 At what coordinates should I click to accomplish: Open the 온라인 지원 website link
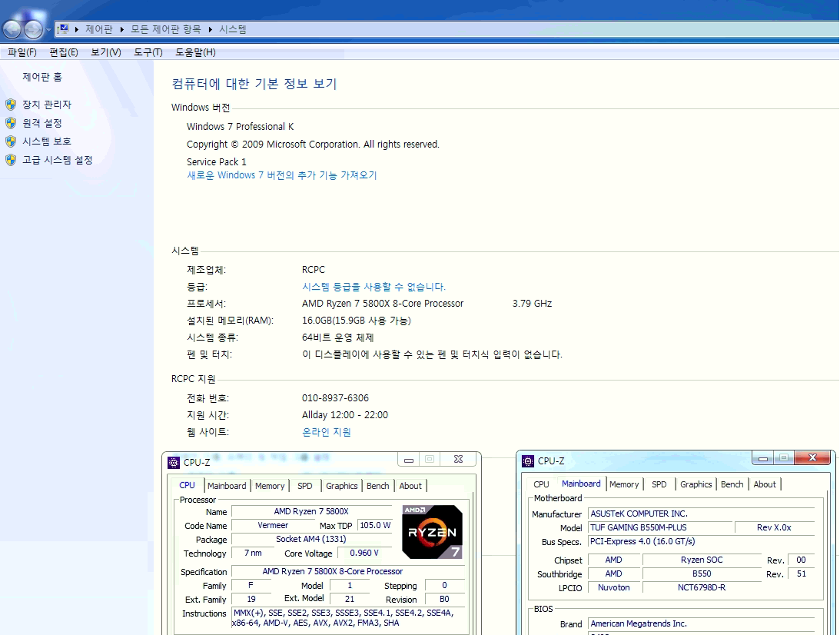327,432
